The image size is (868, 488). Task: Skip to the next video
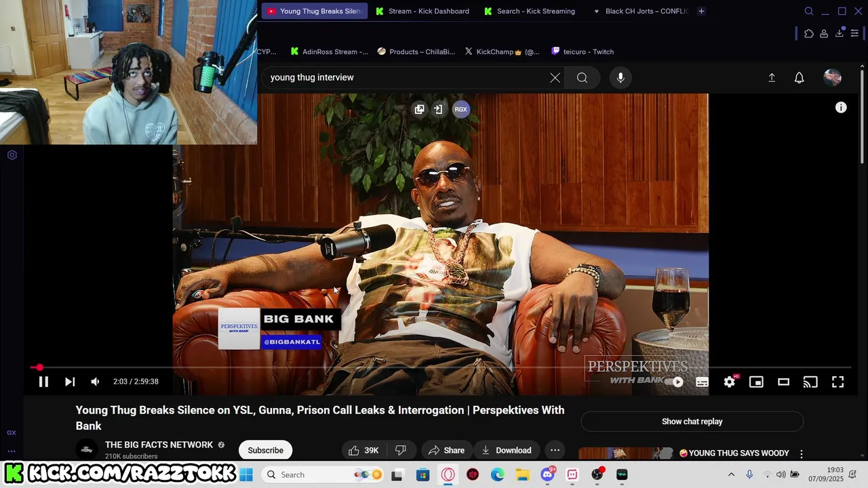[x=70, y=382]
